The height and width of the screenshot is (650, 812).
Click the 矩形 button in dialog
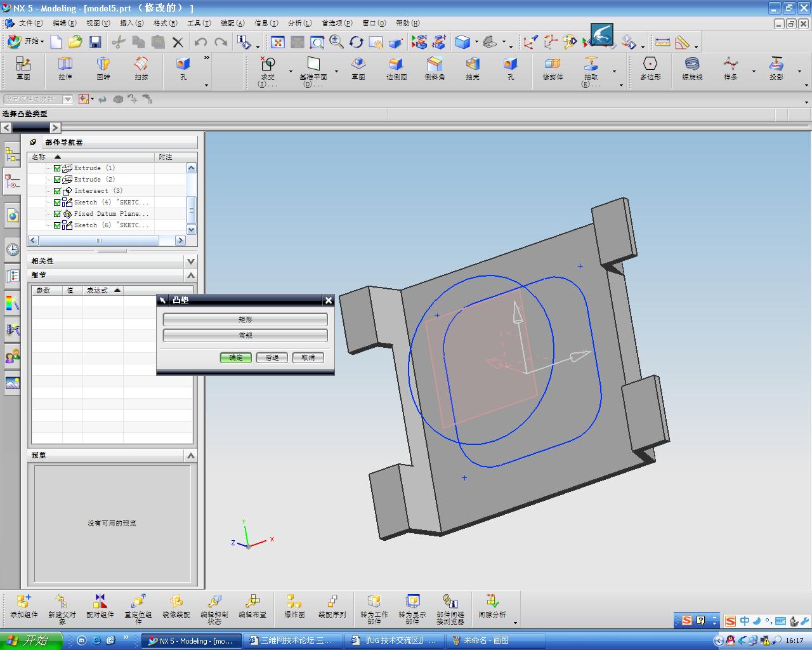(245, 319)
